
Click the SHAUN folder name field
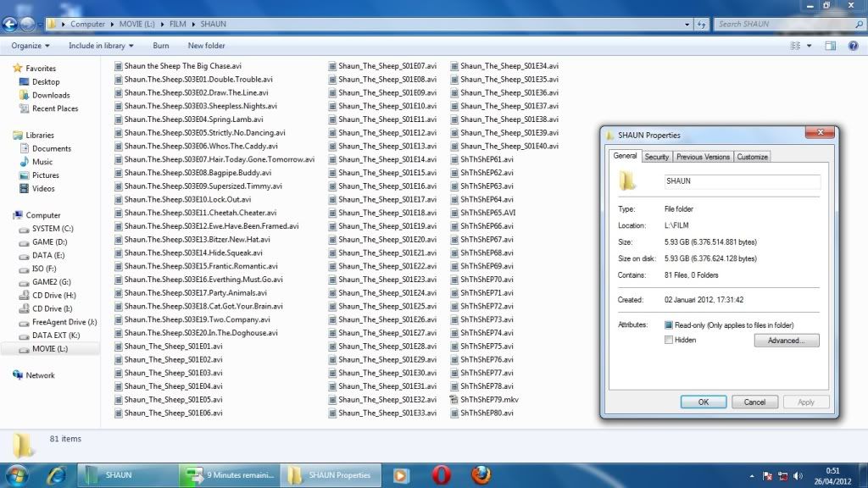(742, 181)
